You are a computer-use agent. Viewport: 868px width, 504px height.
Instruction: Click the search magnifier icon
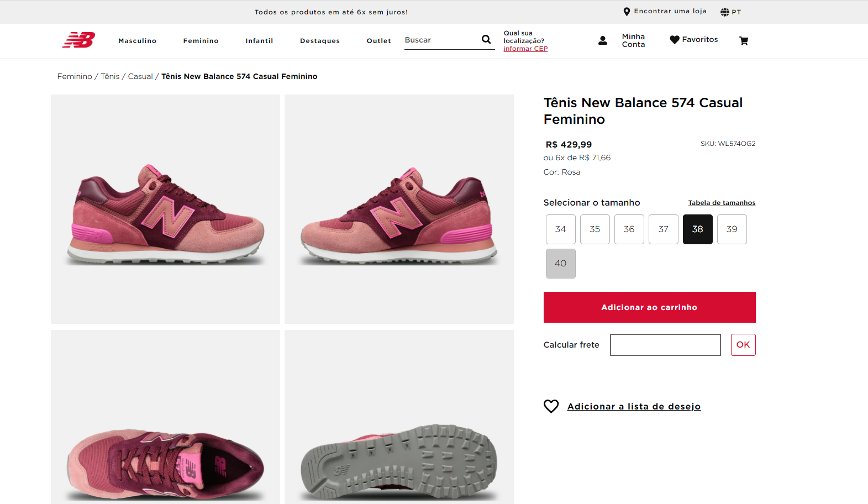pos(486,39)
